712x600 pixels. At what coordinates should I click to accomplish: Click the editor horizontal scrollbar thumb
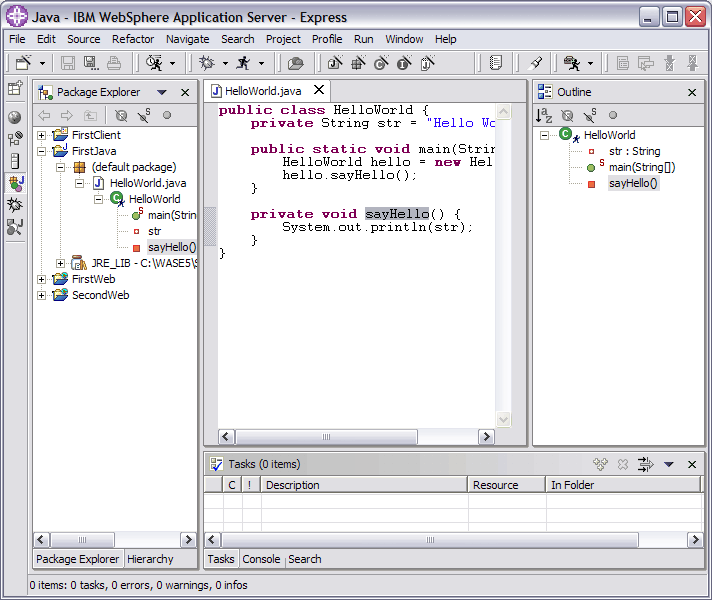coord(326,437)
